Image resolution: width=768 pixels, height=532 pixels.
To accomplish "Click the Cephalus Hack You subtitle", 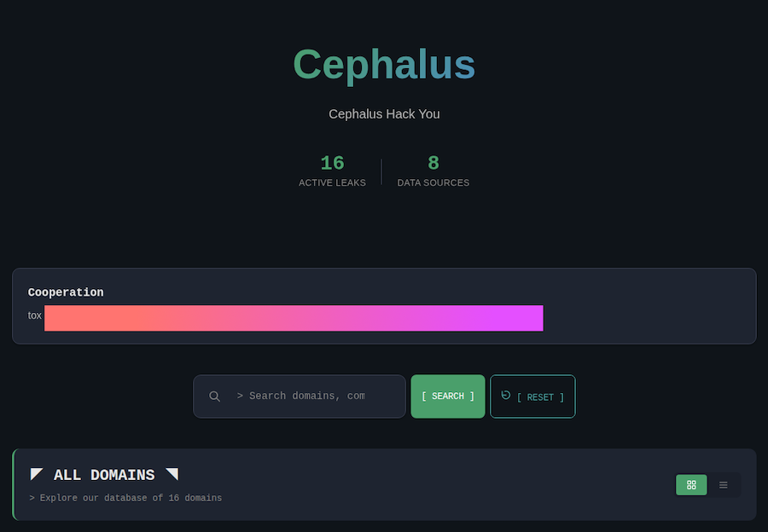I will (384, 114).
